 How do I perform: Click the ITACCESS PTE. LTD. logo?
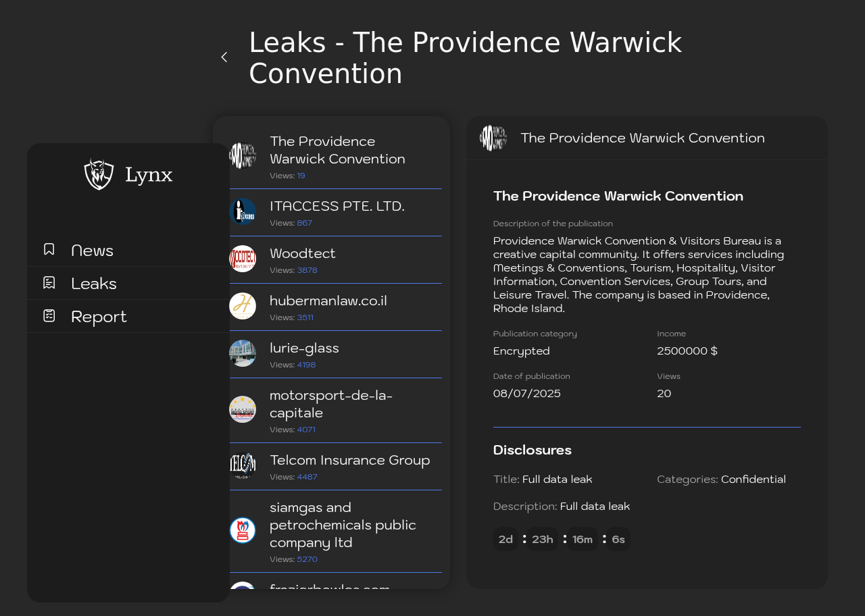coord(243,211)
